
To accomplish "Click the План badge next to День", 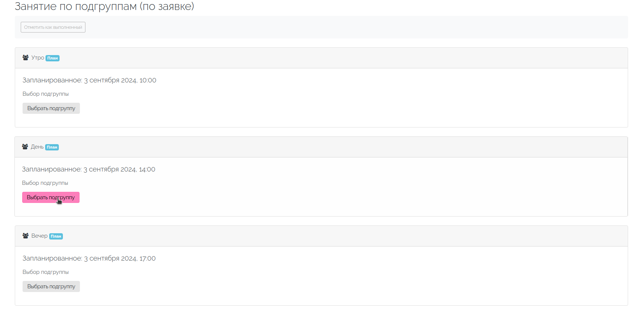I will tap(52, 147).
